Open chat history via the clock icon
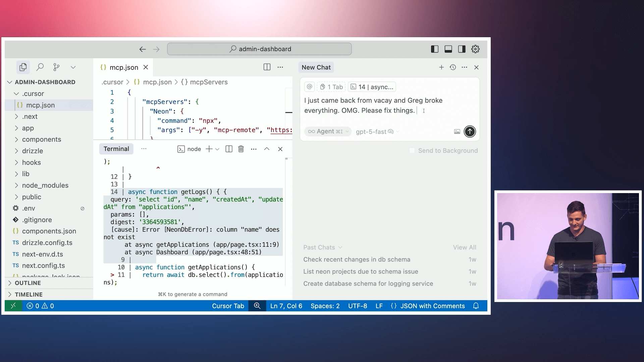 (453, 67)
